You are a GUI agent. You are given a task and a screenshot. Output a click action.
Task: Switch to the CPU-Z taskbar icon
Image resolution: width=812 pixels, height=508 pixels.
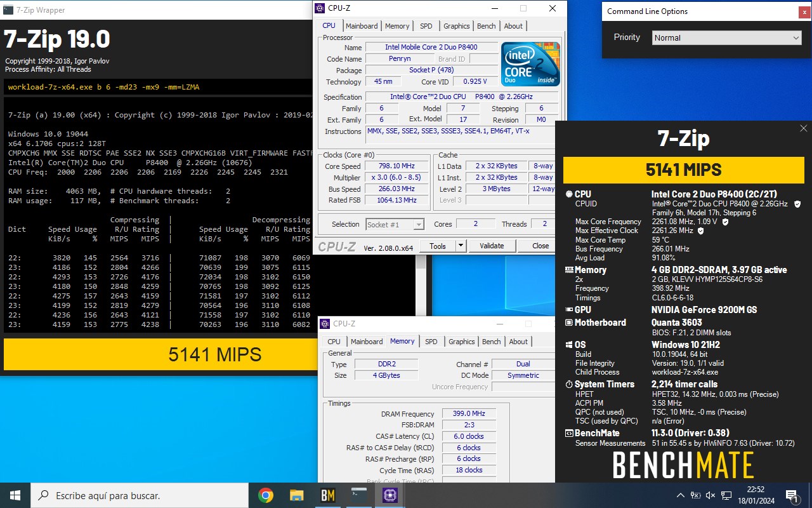click(390, 495)
